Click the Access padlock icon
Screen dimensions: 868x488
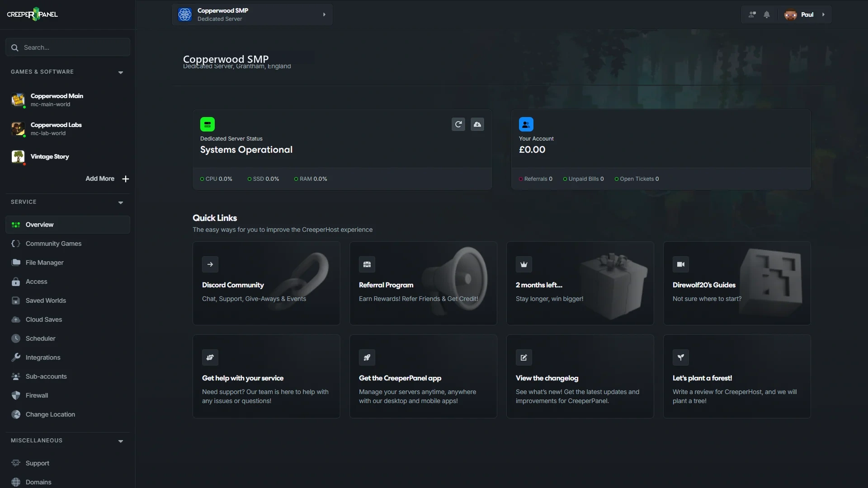(x=16, y=282)
